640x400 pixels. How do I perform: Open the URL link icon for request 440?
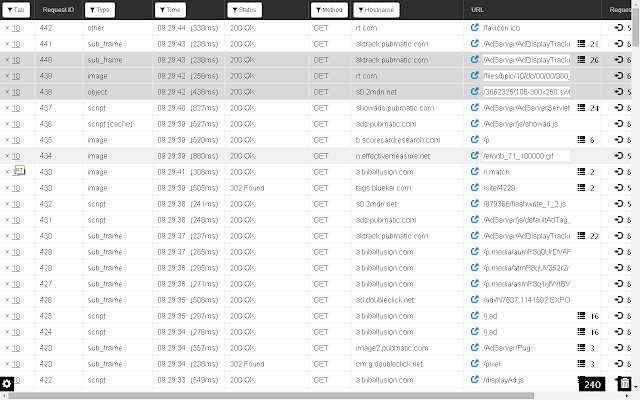[x=474, y=59]
